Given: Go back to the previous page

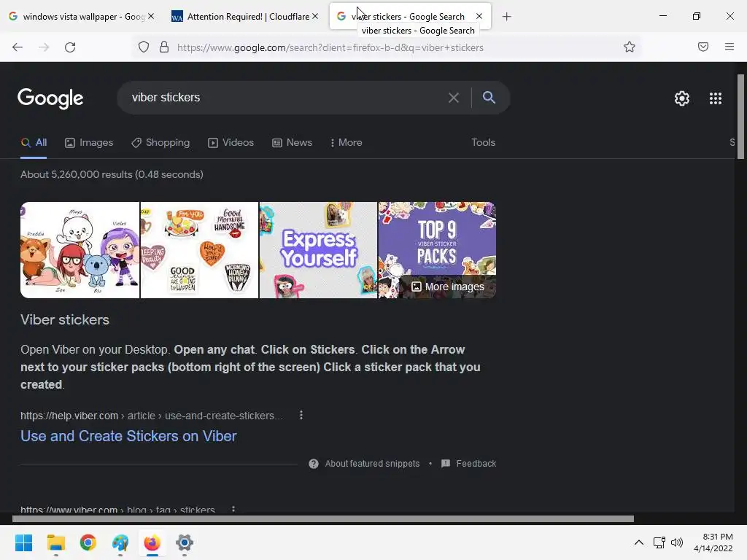Looking at the screenshot, I should (x=18, y=47).
